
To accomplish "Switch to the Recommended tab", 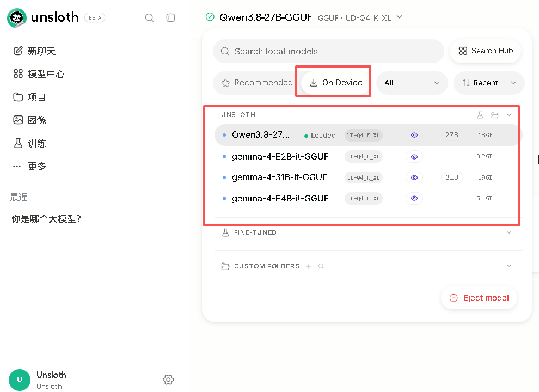I will 257,83.
